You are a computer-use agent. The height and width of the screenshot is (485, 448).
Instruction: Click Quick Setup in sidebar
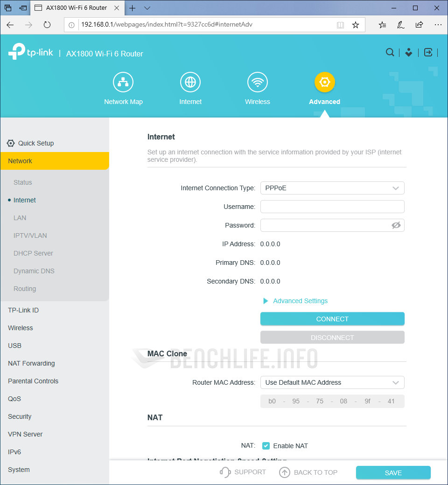pyautogui.click(x=36, y=143)
